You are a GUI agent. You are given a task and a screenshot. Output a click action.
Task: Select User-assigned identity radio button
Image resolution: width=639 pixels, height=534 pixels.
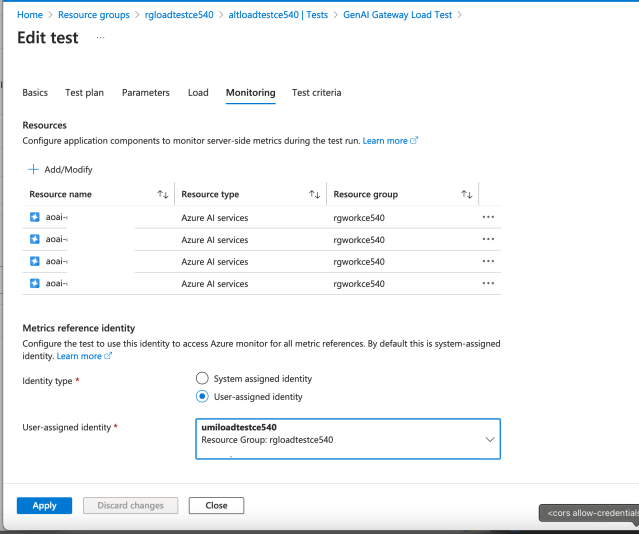(203, 397)
